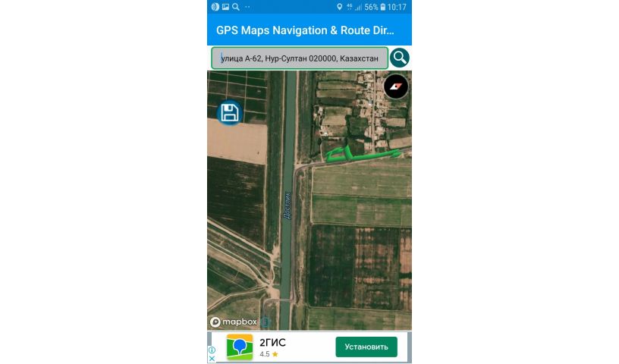Tap the location pin status bar icon
The width and height of the screenshot is (619, 364).
(339, 7)
